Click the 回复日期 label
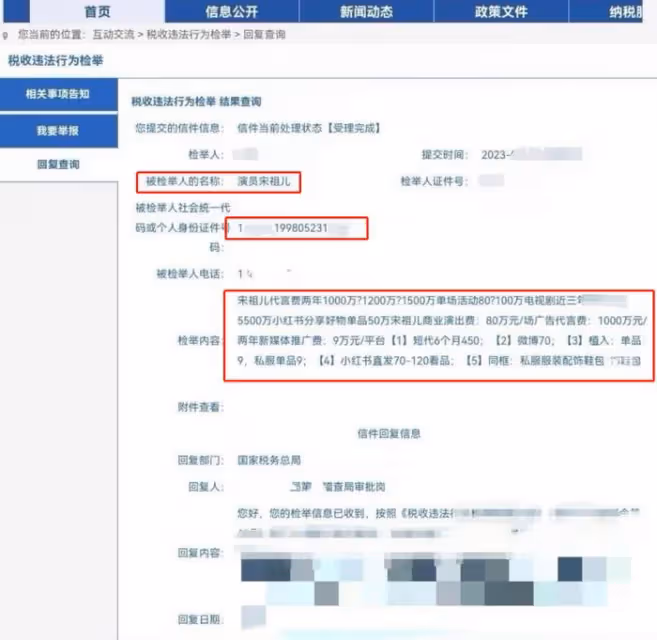Screen dimensions: 657x640 point(200,620)
